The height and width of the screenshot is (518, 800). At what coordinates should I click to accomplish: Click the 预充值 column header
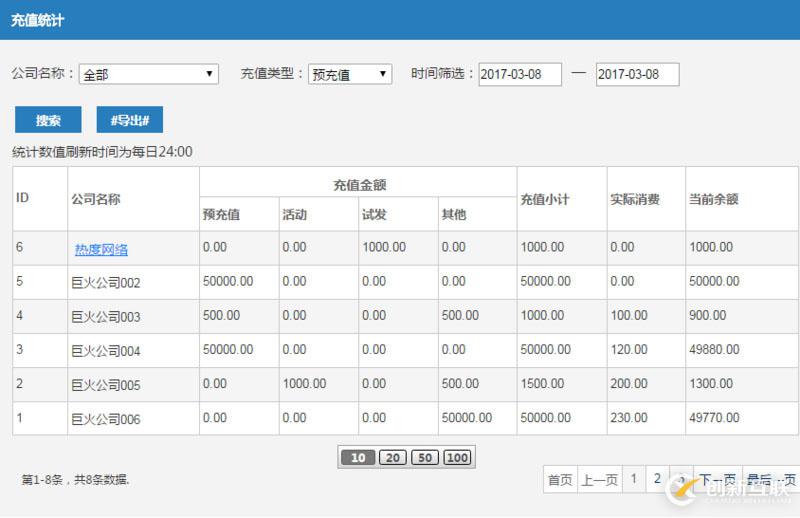(x=221, y=214)
